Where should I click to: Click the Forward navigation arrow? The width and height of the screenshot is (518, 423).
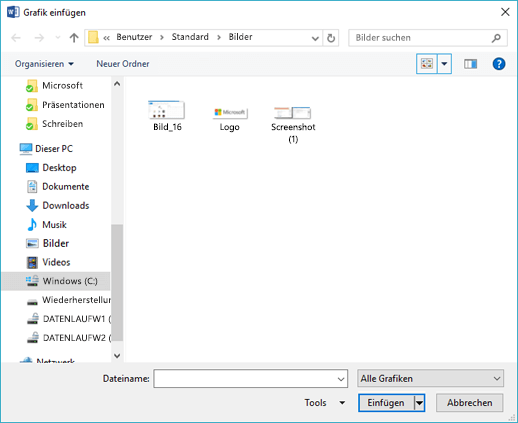pyautogui.click(x=39, y=38)
